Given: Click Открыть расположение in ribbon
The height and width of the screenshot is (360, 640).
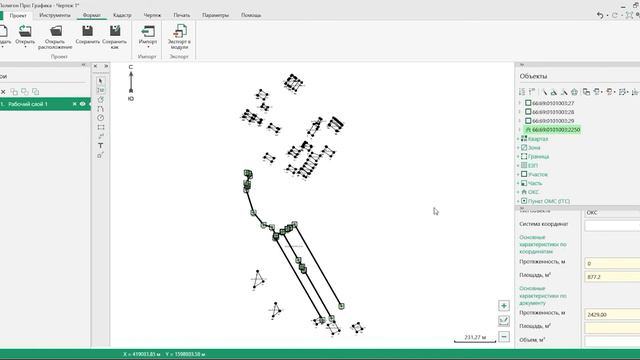Looking at the screenshot, I should tap(55, 37).
